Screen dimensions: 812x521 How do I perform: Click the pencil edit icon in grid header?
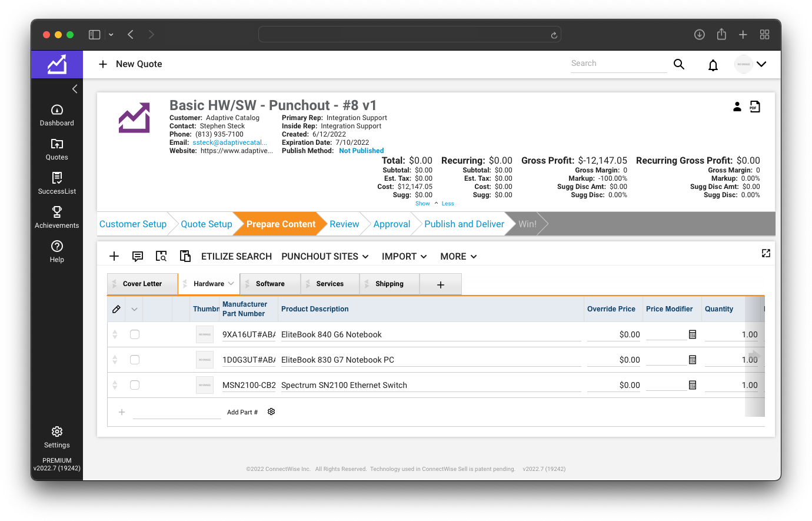tap(117, 309)
